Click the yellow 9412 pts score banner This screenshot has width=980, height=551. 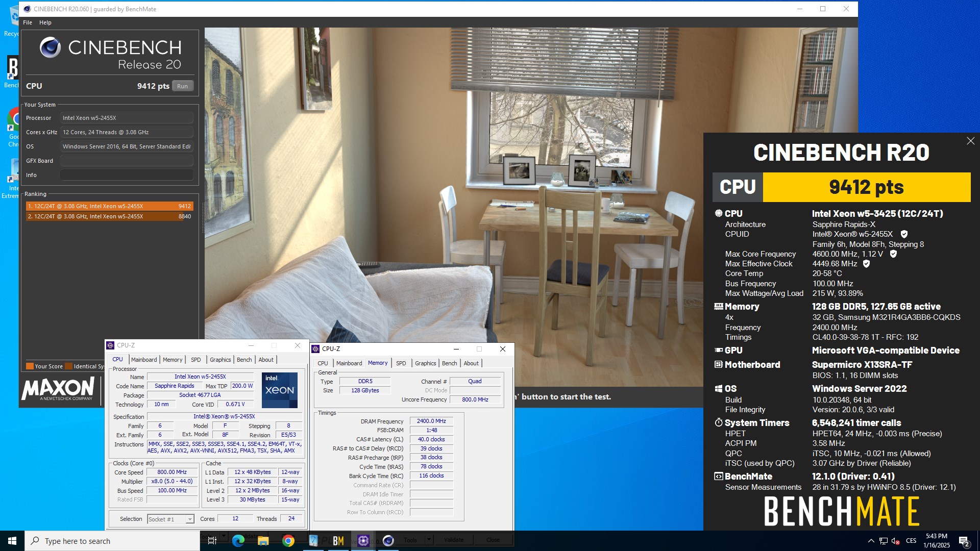[867, 187]
